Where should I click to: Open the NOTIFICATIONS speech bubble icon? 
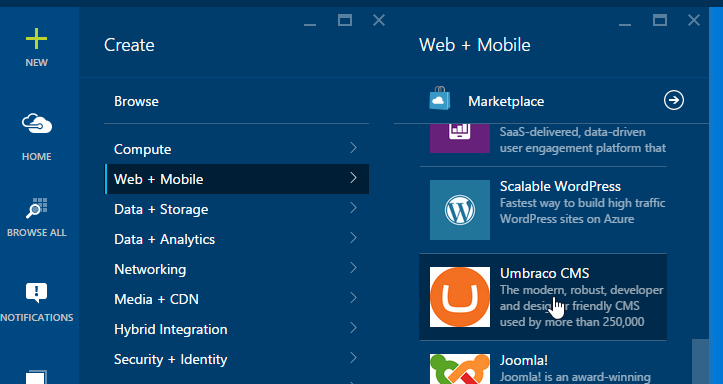(x=36, y=293)
